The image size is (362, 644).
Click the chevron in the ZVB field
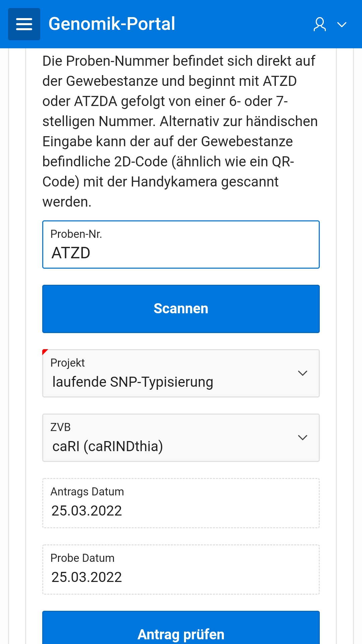[x=303, y=438]
